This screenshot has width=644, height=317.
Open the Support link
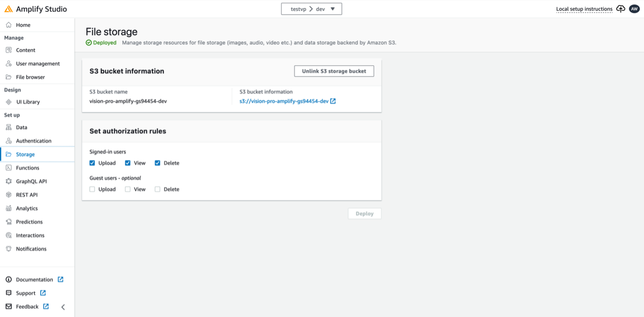coord(26,293)
